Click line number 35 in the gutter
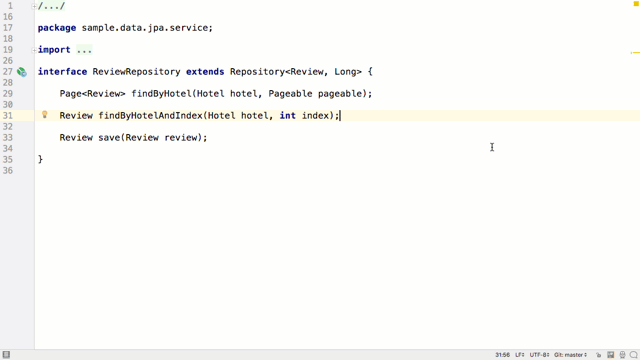 click(x=8, y=160)
